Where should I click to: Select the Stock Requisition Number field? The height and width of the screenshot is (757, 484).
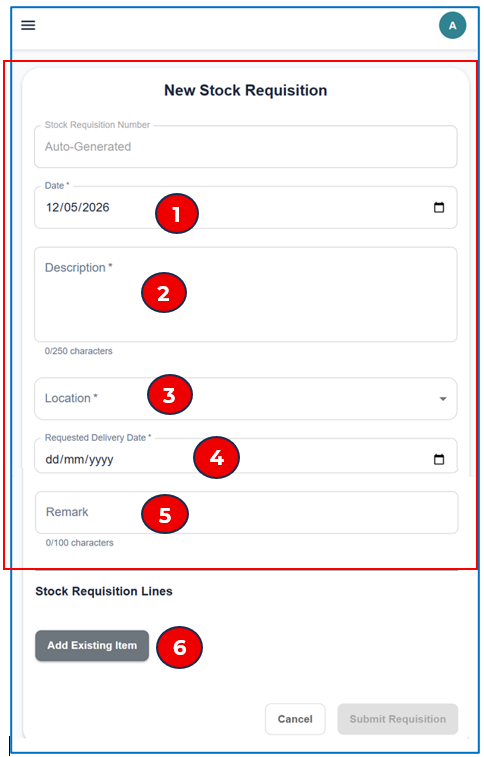coord(246,147)
